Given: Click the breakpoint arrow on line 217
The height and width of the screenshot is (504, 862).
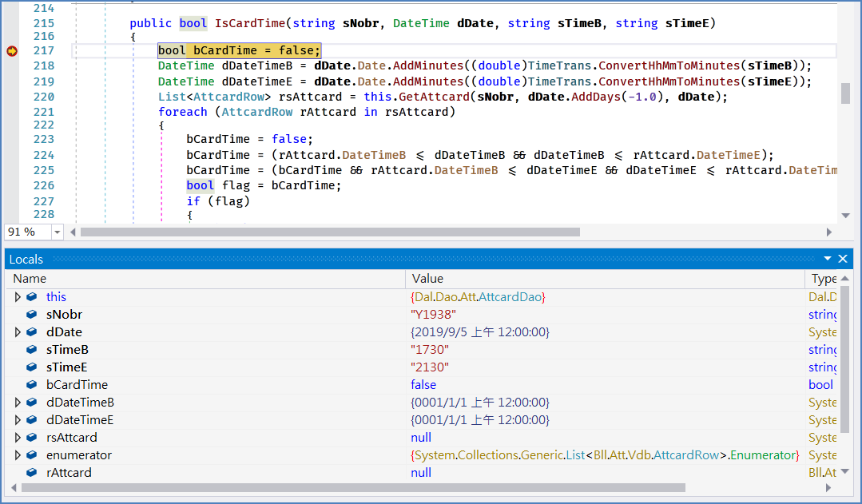Looking at the screenshot, I should (11, 51).
